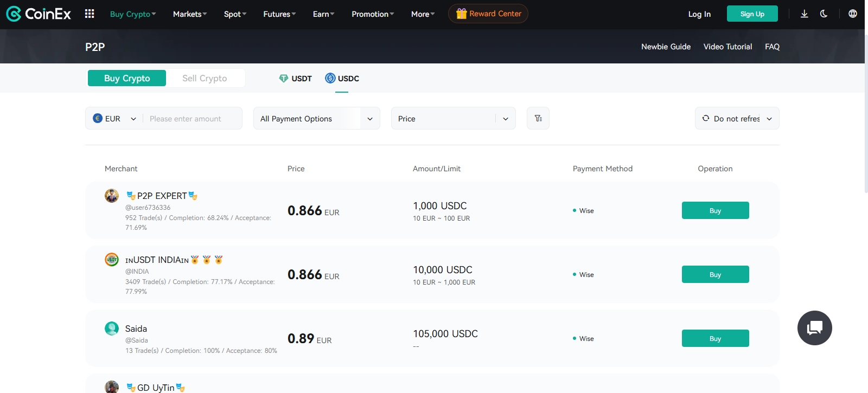The height and width of the screenshot is (393, 868).
Task: Buy from P2P EXPERT merchant
Action: tap(716, 210)
